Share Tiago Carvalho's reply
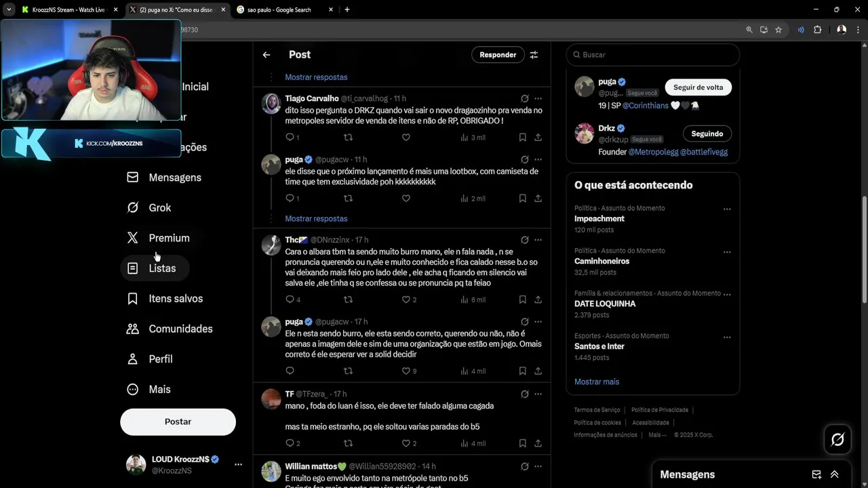 point(538,138)
